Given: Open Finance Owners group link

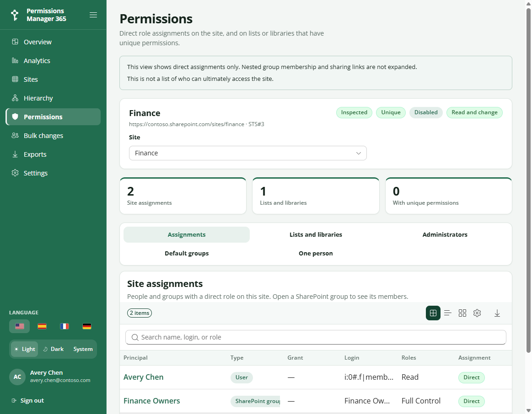Looking at the screenshot, I should tap(152, 401).
